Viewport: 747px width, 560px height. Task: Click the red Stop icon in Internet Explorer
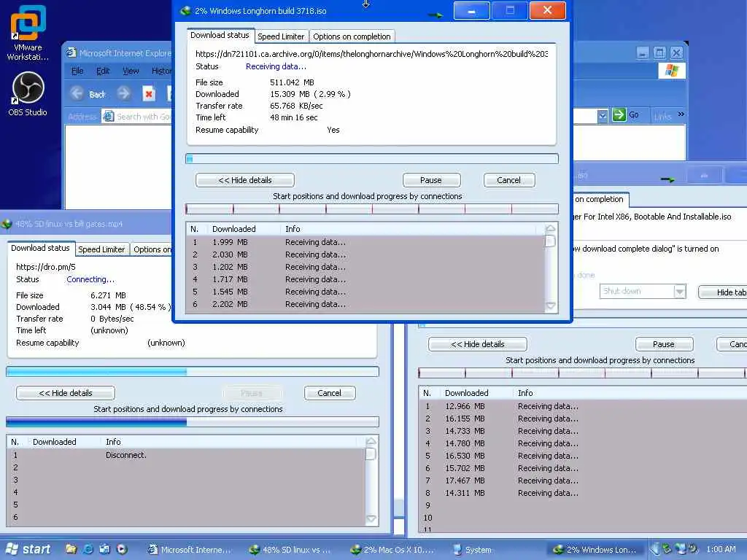coord(149,94)
